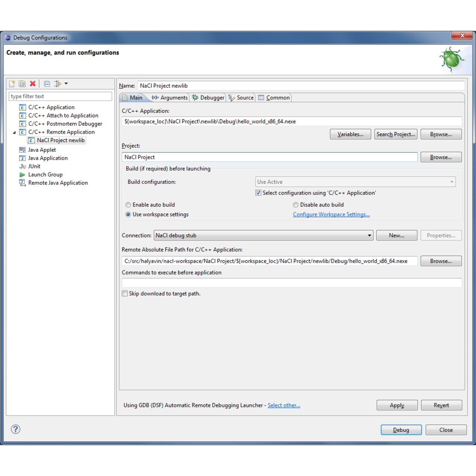This screenshot has height=476, width=476.
Task: Click the filter launch configurations icon
Action: 58,84
